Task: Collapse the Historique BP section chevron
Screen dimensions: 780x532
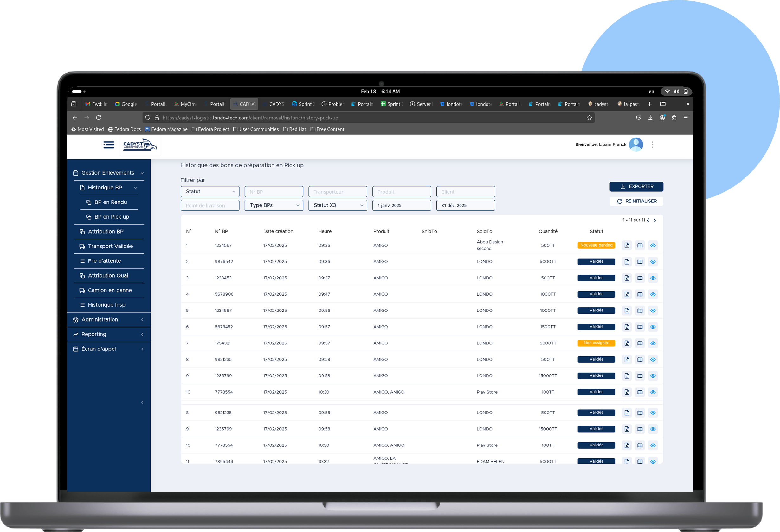Action: pos(136,188)
